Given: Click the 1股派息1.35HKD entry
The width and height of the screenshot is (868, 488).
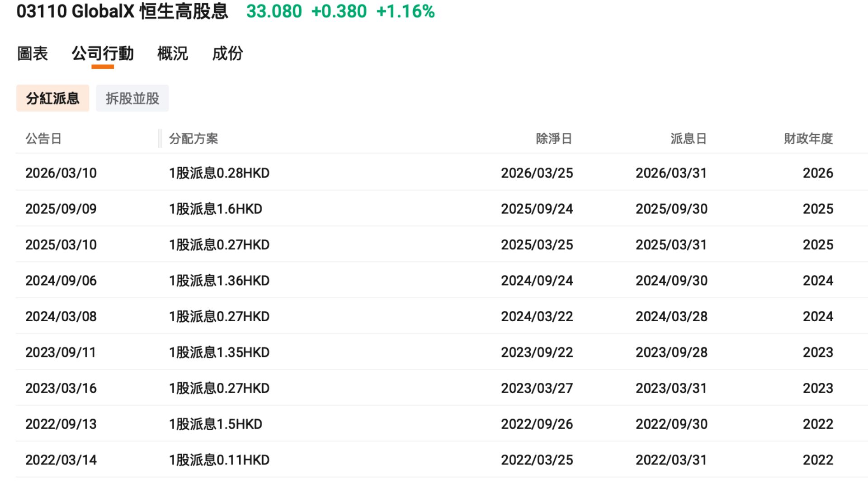Looking at the screenshot, I should click(219, 352).
